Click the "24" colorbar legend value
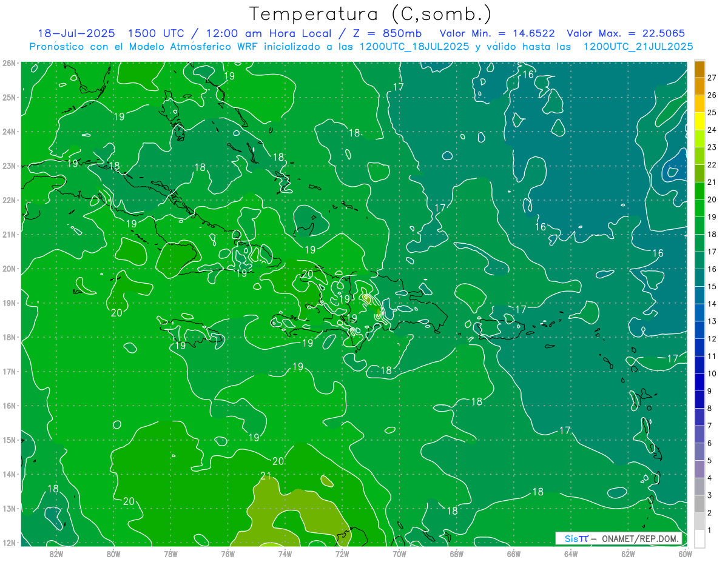The height and width of the screenshot is (562, 728). pyautogui.click(x=712, y=130)
